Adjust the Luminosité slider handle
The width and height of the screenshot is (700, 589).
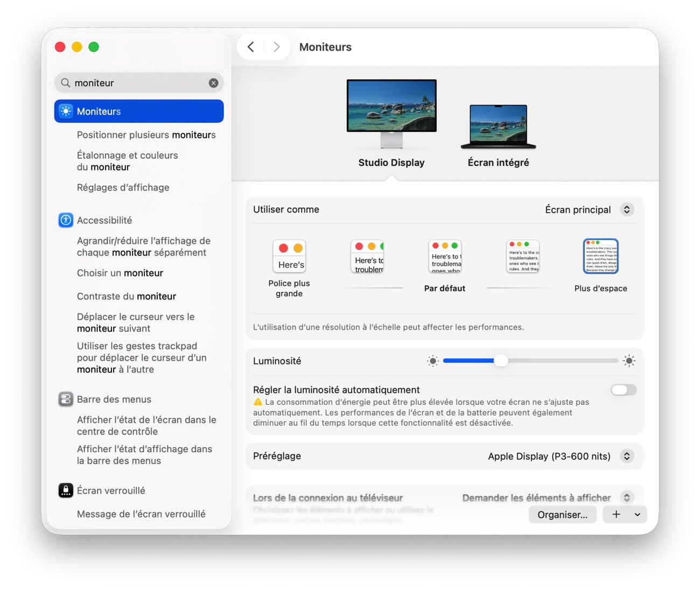(x=501, y=361)
